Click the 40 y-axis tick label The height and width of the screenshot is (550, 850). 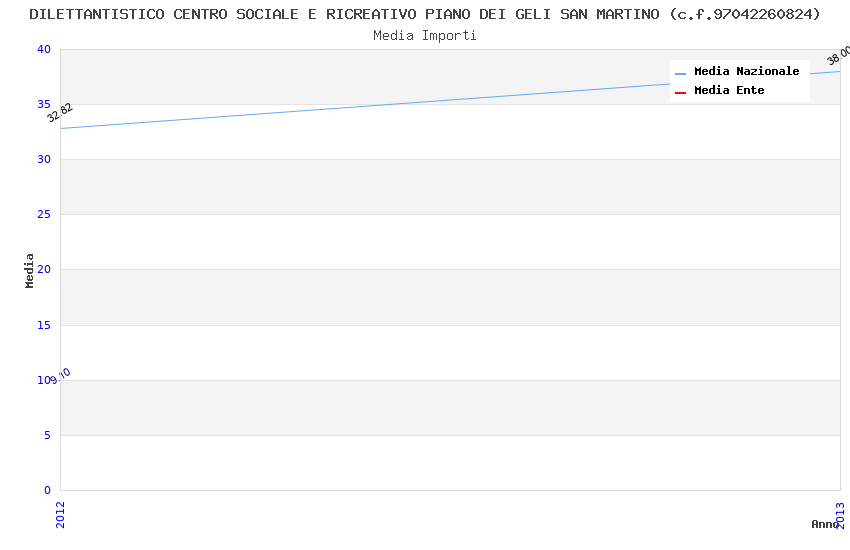pos(43,50)
